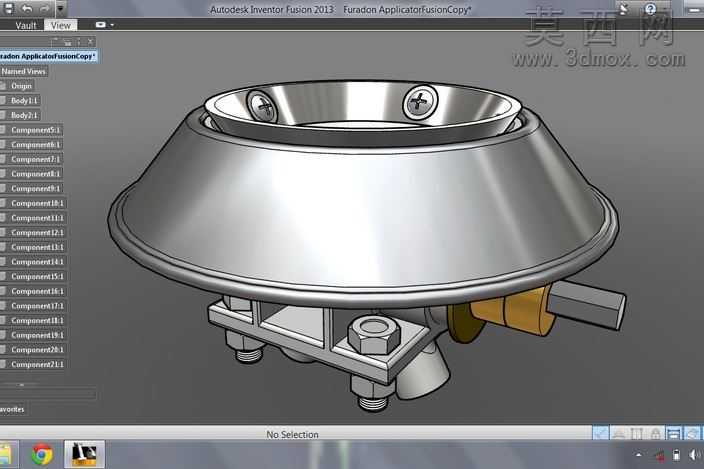The image size is (704, 469).
Task: Toggle the highlighted panel layout status icon
Action: click(673, 433)
